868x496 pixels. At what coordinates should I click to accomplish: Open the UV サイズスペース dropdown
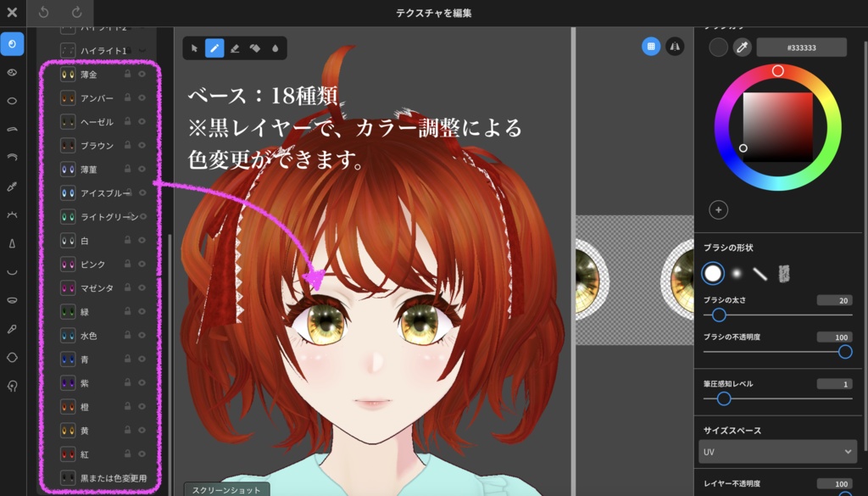click(777, 452)
